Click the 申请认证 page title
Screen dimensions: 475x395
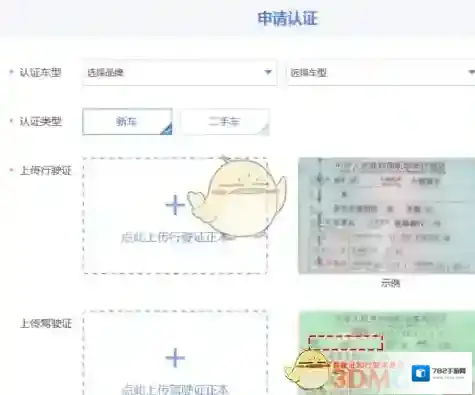tap(287, 18)
